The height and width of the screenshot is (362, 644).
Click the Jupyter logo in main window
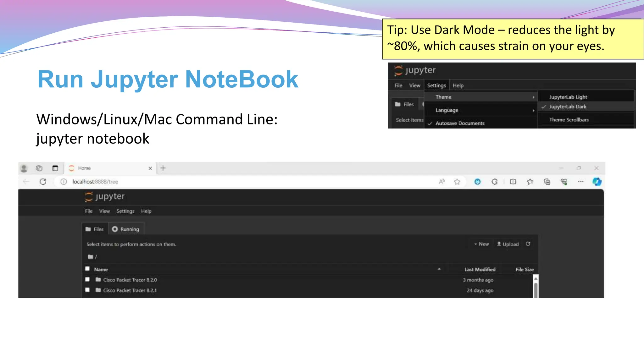(x=105, y=197)
